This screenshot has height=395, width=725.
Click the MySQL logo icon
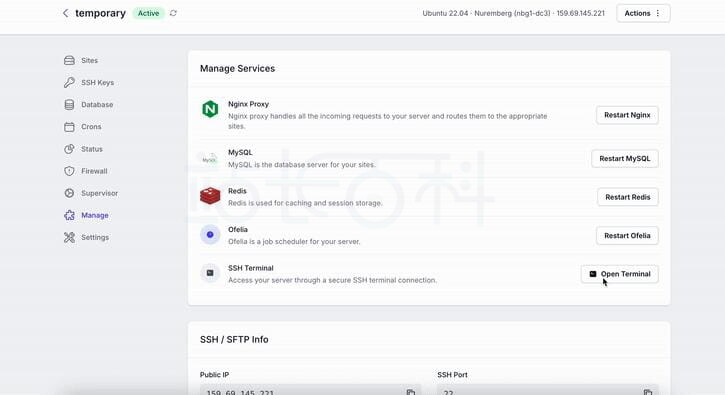(209, 159)
